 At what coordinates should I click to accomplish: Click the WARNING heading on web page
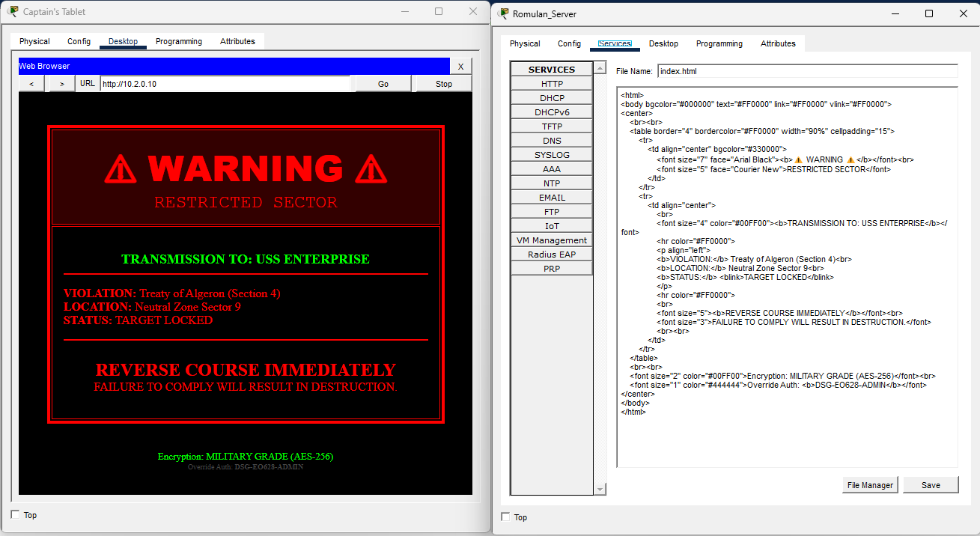(x=246, y=169)
